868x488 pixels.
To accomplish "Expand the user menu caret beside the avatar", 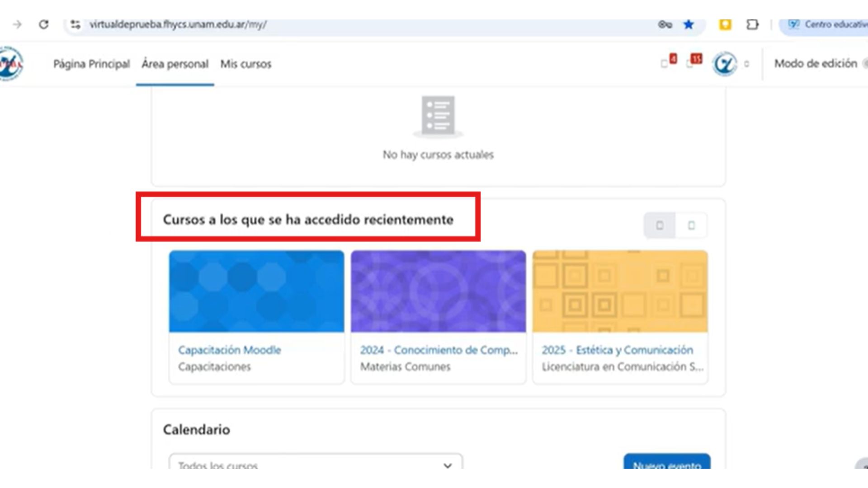I will [x=746, y=64].
